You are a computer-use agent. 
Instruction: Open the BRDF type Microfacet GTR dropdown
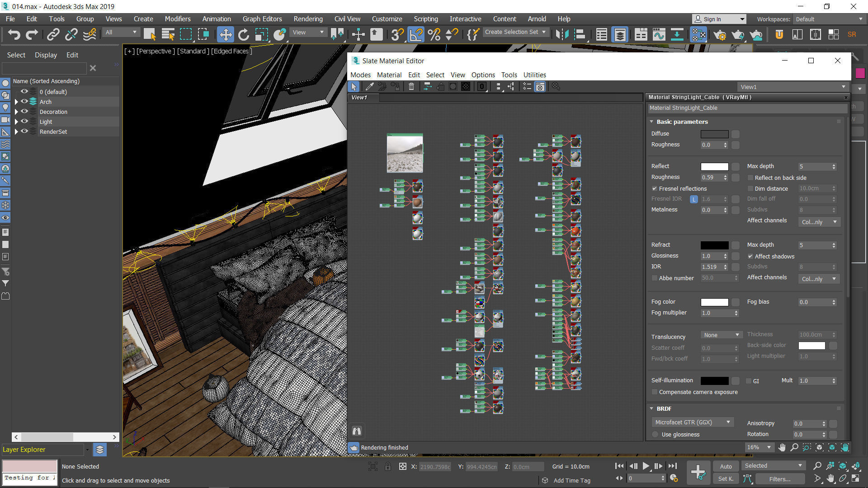(692, 422)
